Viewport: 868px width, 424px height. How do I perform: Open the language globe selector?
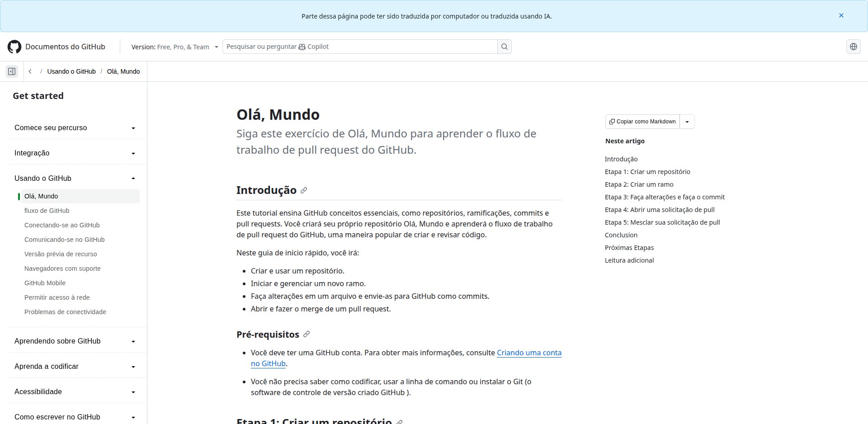(x=854, y=47)
